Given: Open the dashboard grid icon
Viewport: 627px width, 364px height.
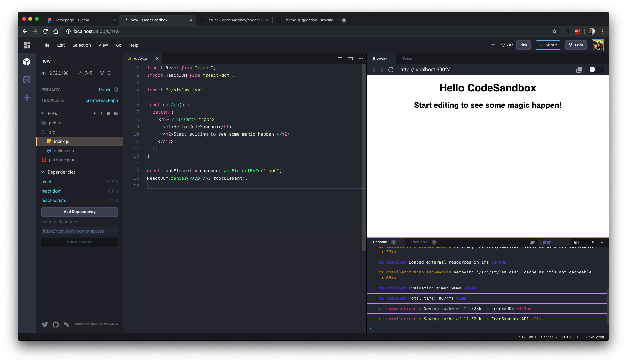Looking at the screenshot, I should 27,45.
